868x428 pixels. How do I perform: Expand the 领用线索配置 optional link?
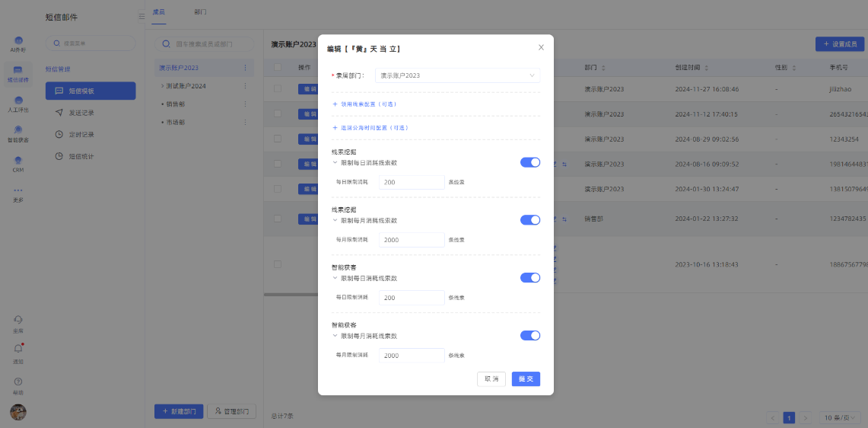click(364, 104)
